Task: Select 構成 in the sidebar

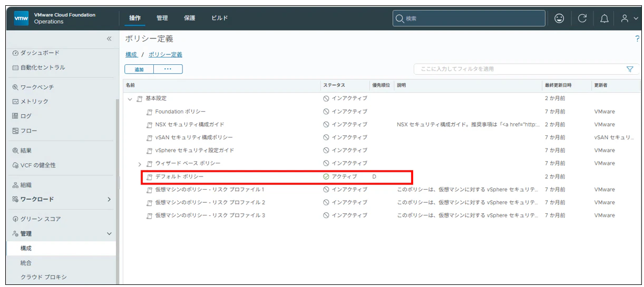Action: tap(61, 248)
